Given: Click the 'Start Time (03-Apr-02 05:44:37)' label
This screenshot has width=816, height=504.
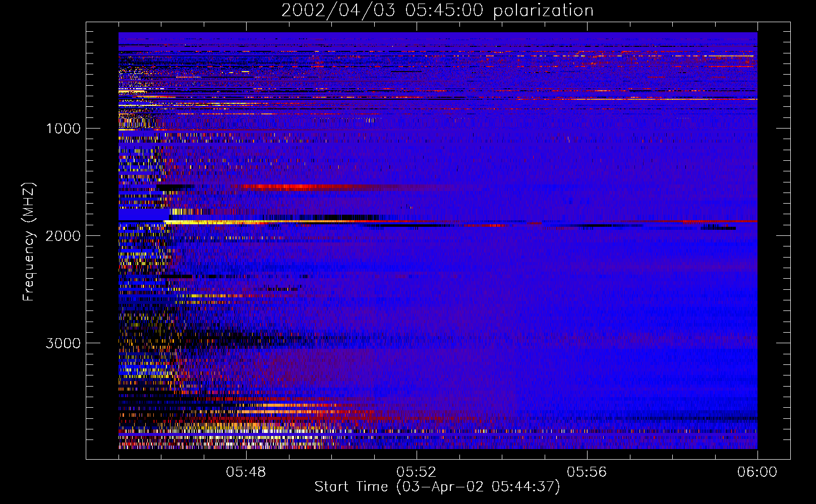Looking at the screenshot, I should [437, 487].
